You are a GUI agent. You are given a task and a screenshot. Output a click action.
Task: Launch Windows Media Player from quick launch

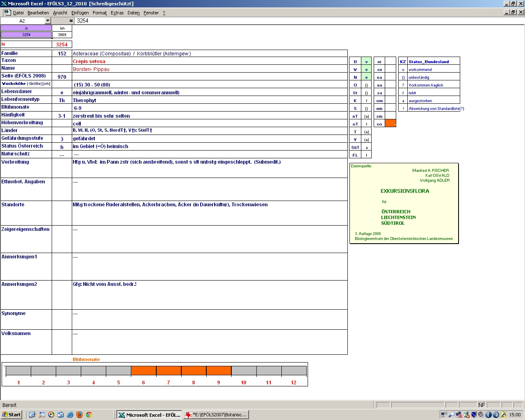[x=51, y=415]
